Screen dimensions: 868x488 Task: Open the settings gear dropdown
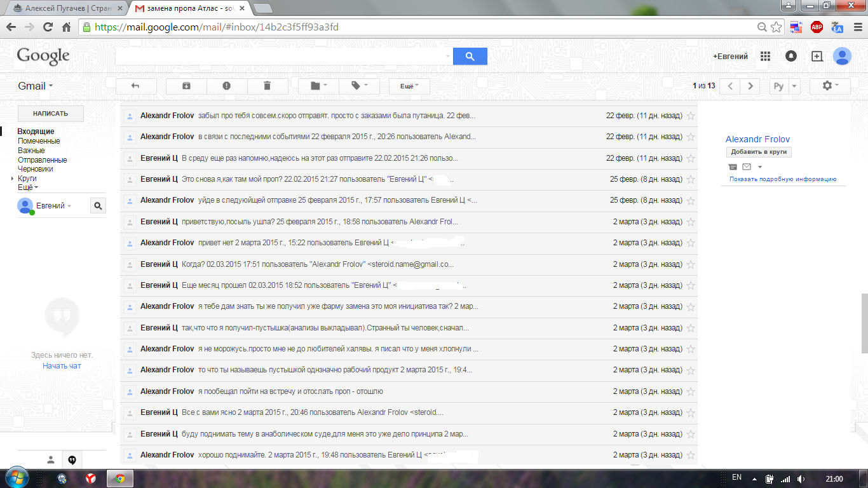point(831,86)
